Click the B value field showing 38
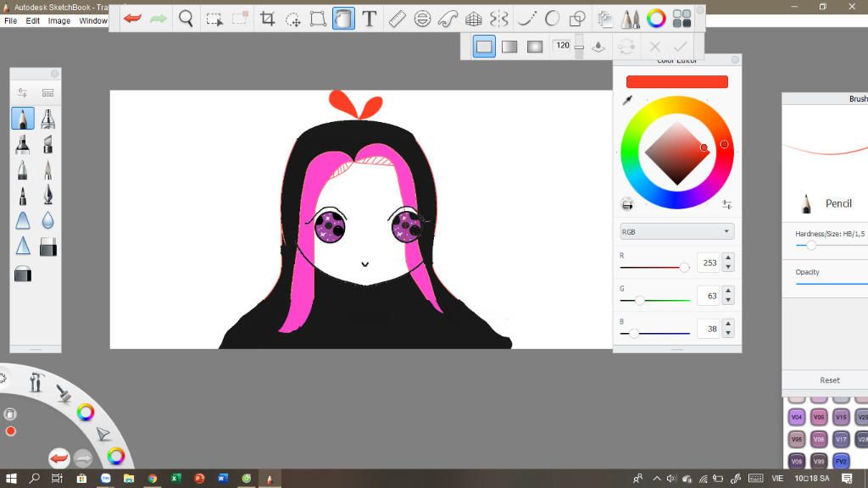The height and width of the screenshot is (488, 868). [x=709, y=329]
